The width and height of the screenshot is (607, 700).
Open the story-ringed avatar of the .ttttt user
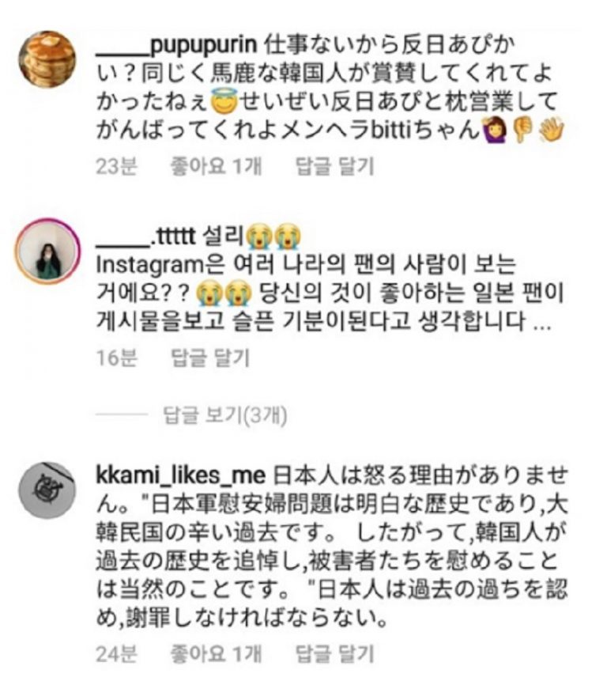47,251
